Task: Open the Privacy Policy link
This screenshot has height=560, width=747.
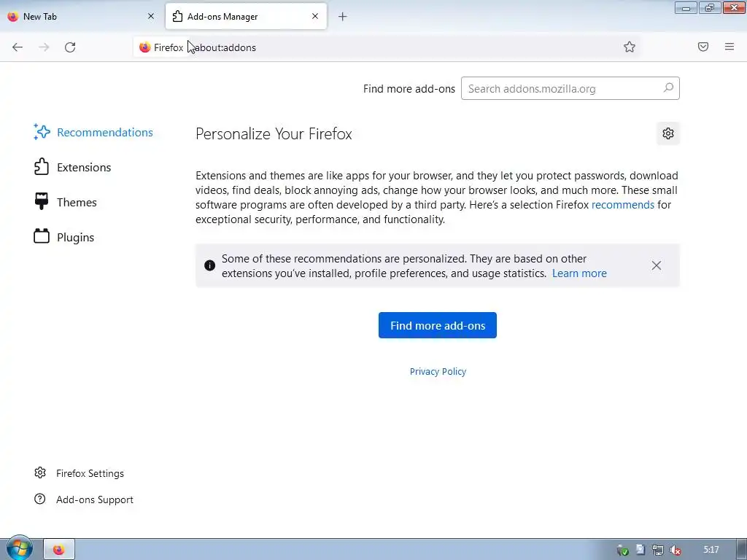Action: 438,371
